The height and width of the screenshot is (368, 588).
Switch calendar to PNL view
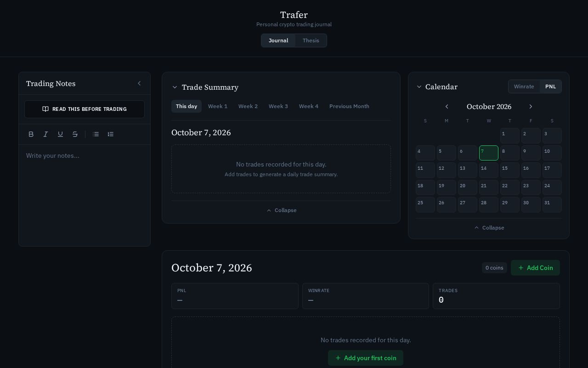550,86
